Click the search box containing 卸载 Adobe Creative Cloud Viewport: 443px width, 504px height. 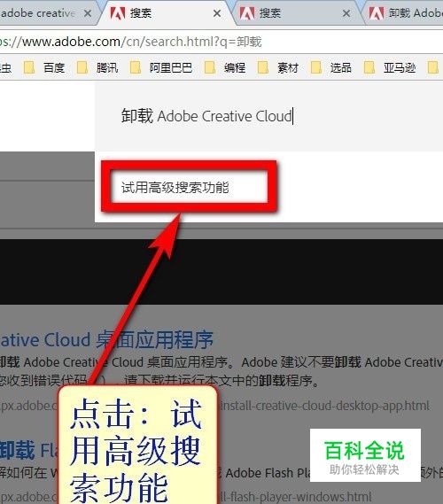(268, 116)
